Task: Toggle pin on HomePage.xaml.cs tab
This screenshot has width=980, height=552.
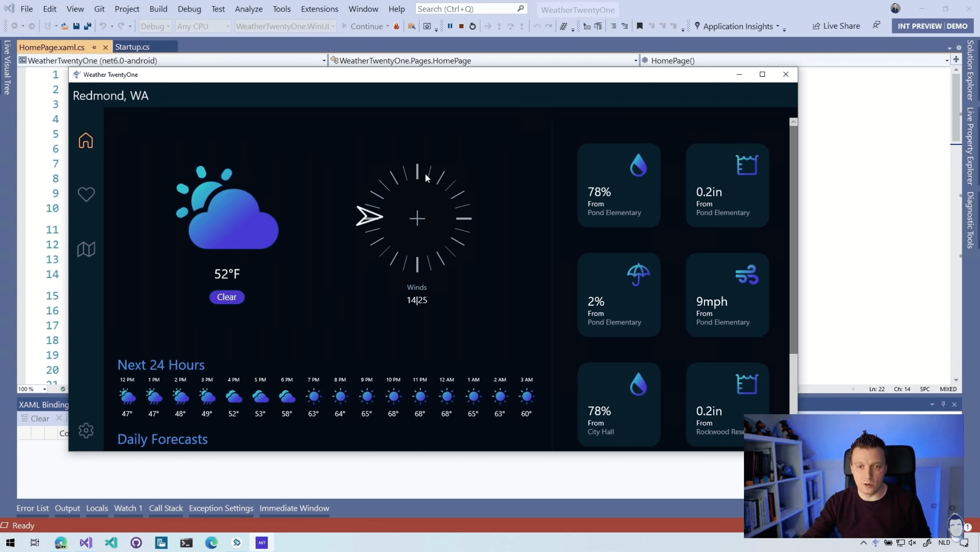Action: tap(94, 47)
